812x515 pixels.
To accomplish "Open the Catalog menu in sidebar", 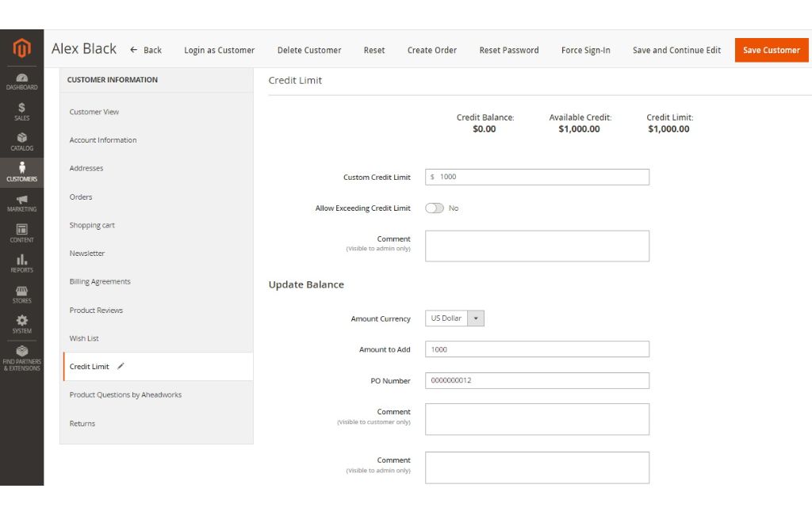I will [x=21, y=142].
